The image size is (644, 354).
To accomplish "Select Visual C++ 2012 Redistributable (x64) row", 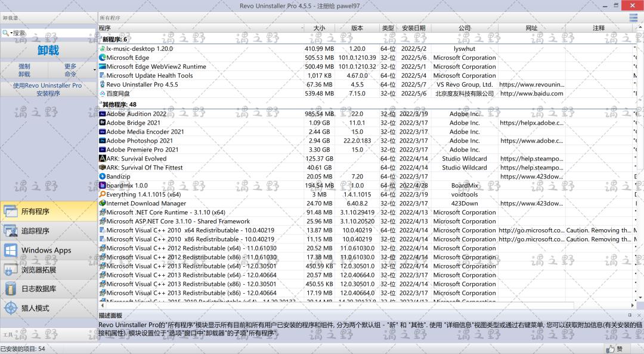I will pos(367,248).
